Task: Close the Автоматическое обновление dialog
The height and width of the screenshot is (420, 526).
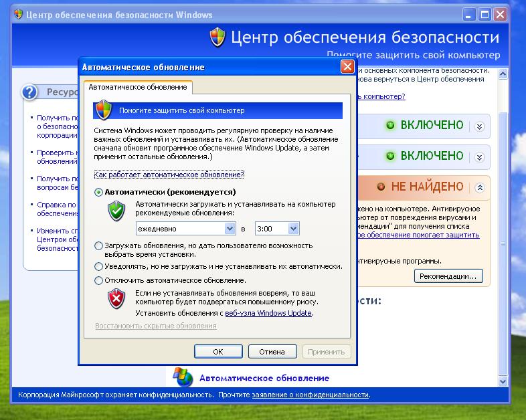Action: 347,66
